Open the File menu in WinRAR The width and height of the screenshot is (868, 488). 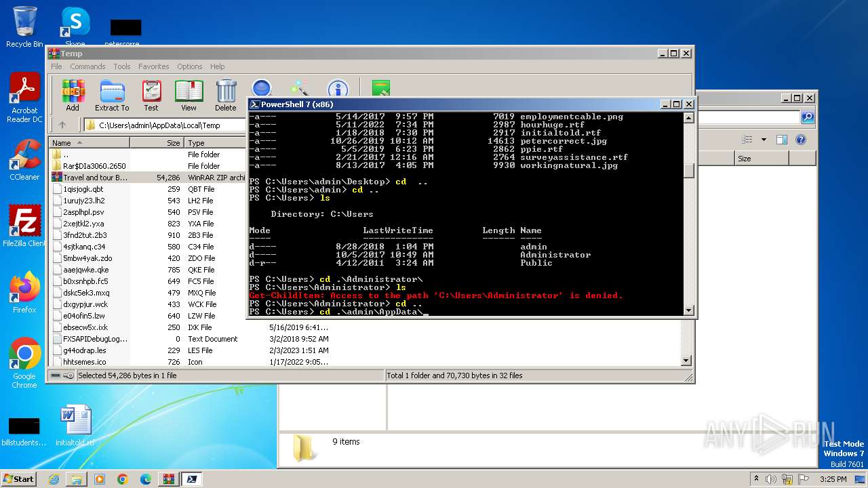(56, 66)
